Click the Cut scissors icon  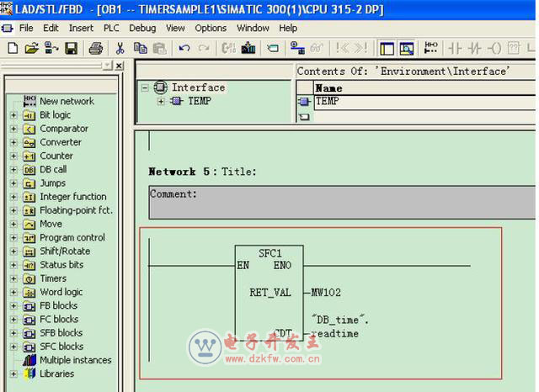tap(120, 49)
